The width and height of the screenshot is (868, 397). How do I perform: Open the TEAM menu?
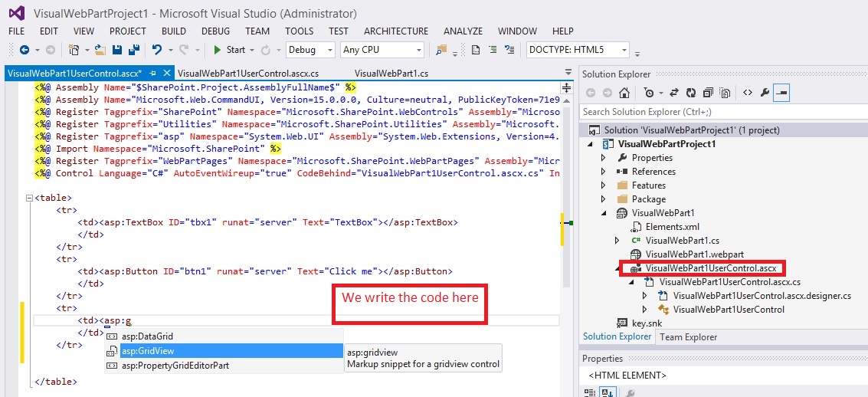coord(257,31)
